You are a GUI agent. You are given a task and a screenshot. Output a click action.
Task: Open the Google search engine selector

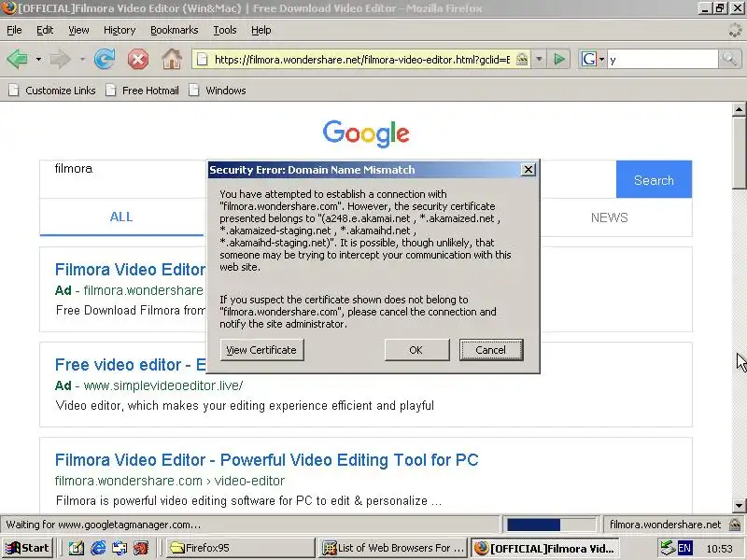tap(593, 60)
